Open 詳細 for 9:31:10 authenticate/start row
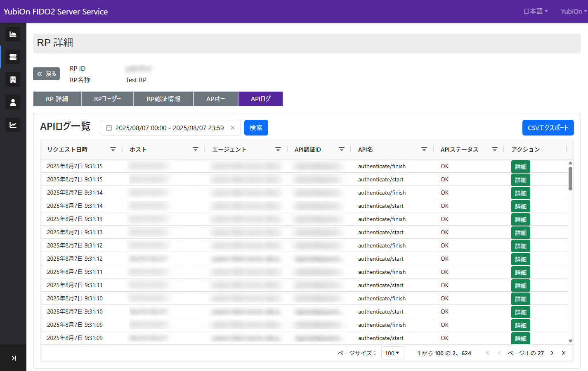 pos(521,312)
